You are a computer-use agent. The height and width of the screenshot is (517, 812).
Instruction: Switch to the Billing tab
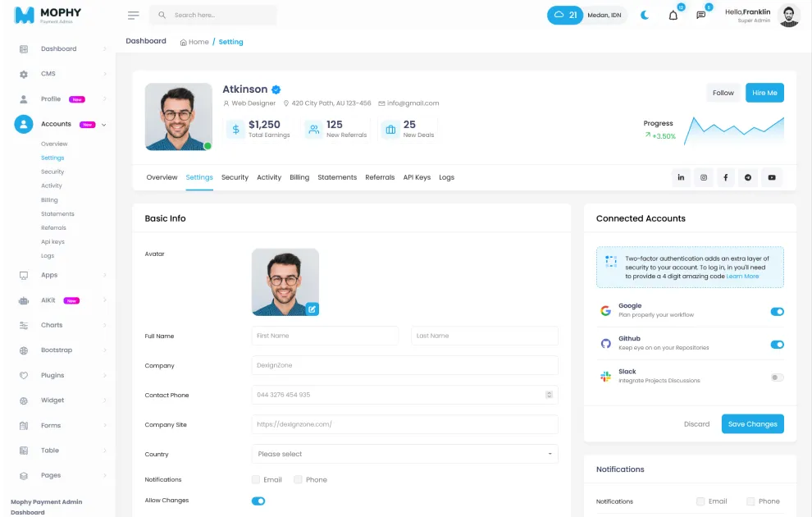(299, 177)
